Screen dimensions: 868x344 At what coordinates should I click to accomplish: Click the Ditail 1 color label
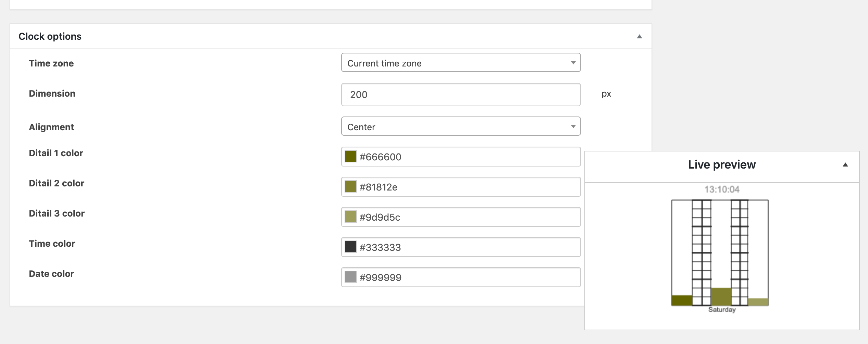[x=56, y=153]
